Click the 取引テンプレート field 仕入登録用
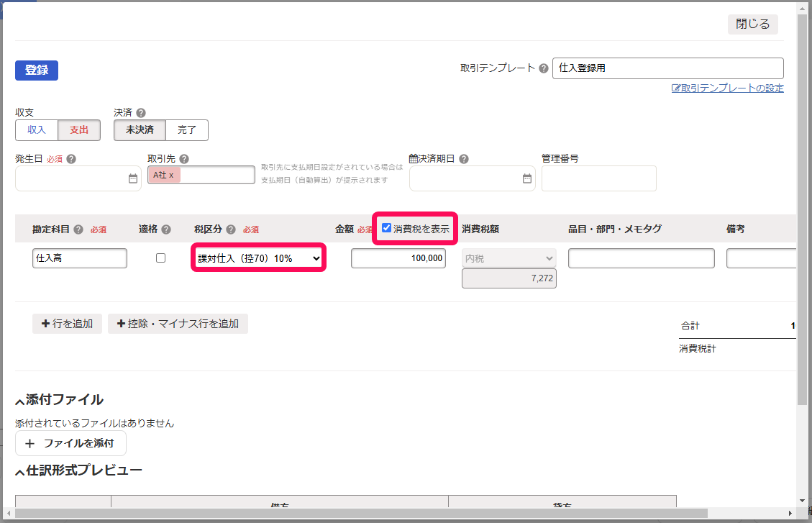 click(668, 68)
